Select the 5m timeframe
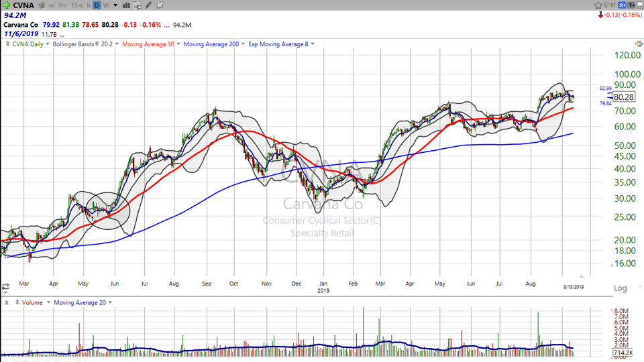Viewport: 644px width, 362px height. pos(62,5)
